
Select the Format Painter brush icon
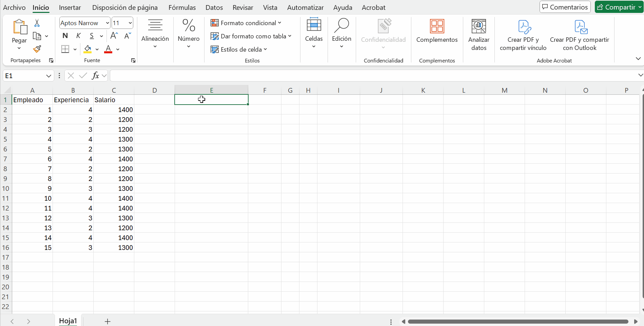(x=37, y=49)
